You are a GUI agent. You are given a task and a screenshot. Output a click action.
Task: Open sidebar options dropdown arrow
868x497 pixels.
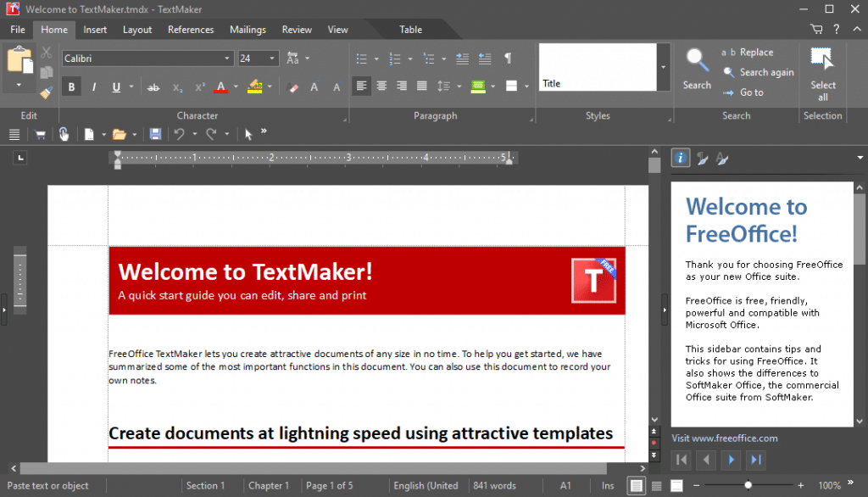click(860, 159)
